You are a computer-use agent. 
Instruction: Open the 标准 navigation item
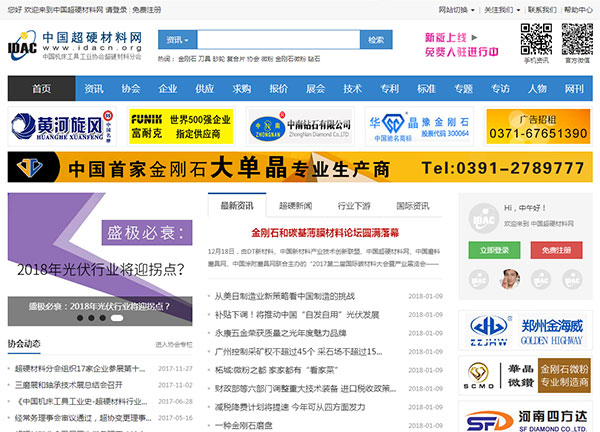(x=426, y=89)
